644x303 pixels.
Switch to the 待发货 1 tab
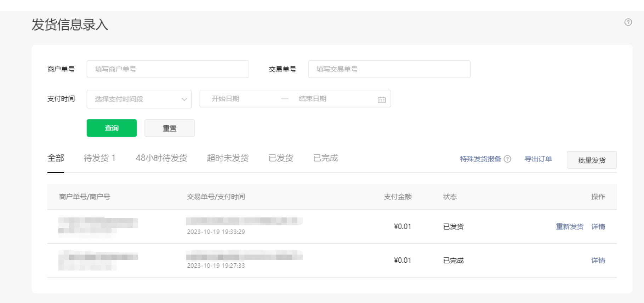[99, 158]
